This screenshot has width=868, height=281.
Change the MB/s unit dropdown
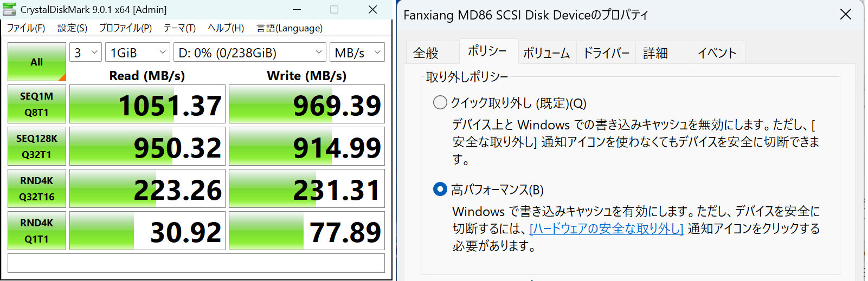click(x=357, y=53)
